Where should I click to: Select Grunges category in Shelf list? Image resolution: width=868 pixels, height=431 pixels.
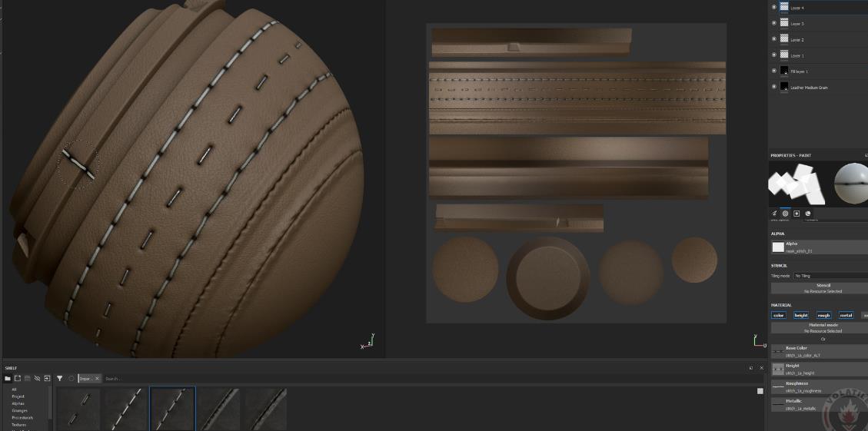point(19,410)
